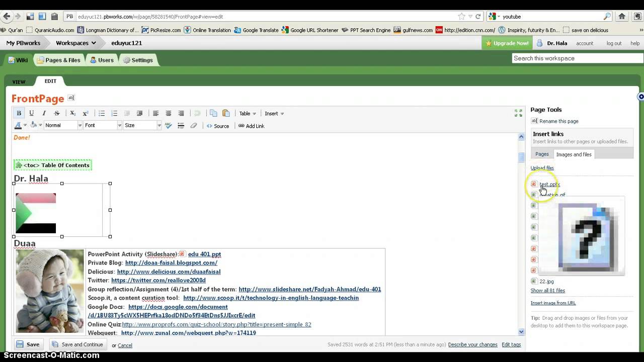Click Add Link button
The height and width of the screenshot is (362, 644).
click(251, 126)
